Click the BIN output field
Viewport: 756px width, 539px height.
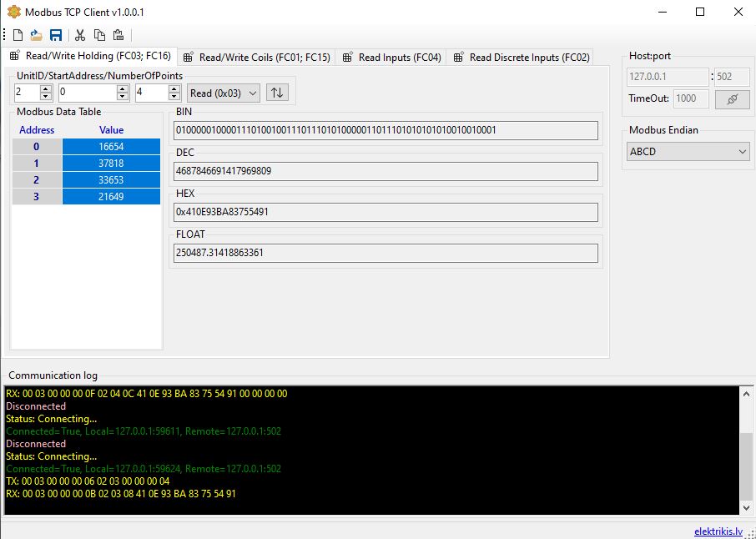386,130
